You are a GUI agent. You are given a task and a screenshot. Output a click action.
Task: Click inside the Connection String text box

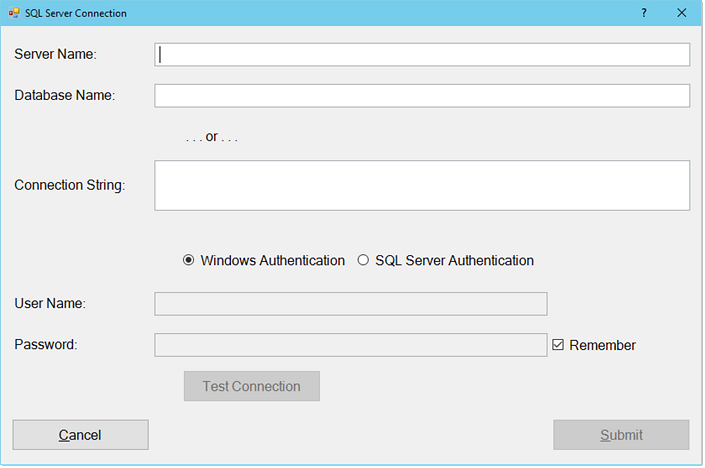pos(422,185)
